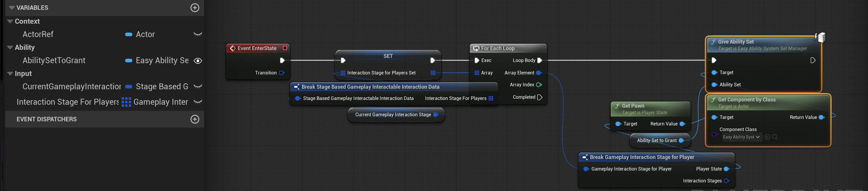Click the Component Class purple pin
The width and height of the screenshot is (868, 191).
714,134
